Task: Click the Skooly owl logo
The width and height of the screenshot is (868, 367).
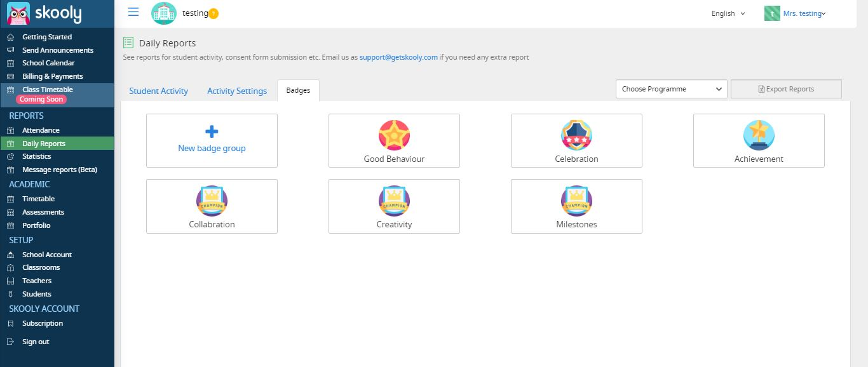Action: [18, 13]
